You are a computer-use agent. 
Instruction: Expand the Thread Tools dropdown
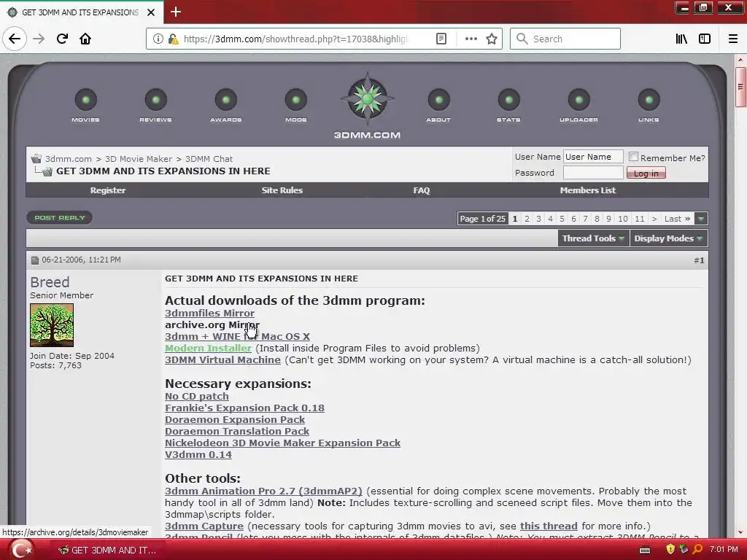[x=593, y=238]
